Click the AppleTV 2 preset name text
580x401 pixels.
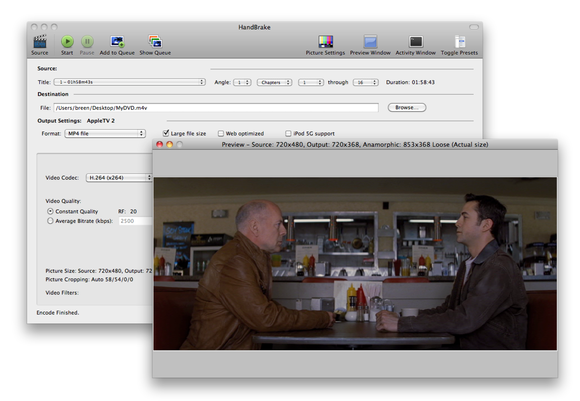click(x=101, y=121)
